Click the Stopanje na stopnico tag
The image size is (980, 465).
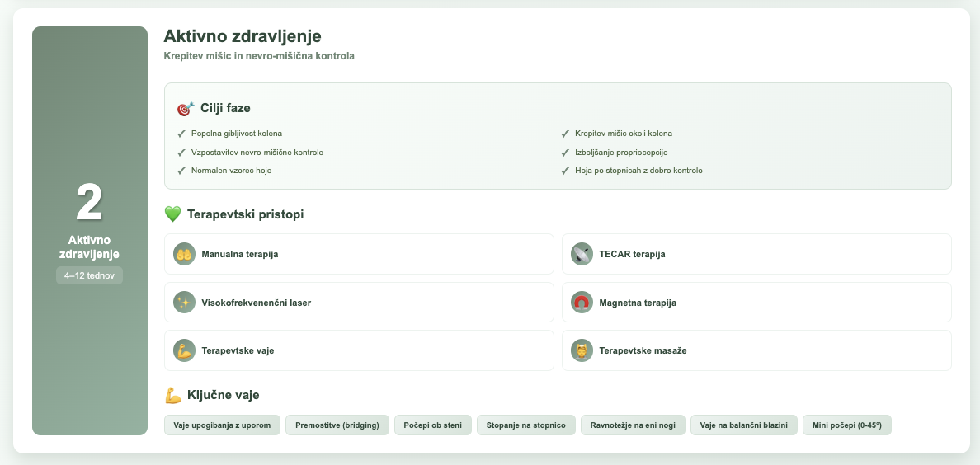point(526,425)
